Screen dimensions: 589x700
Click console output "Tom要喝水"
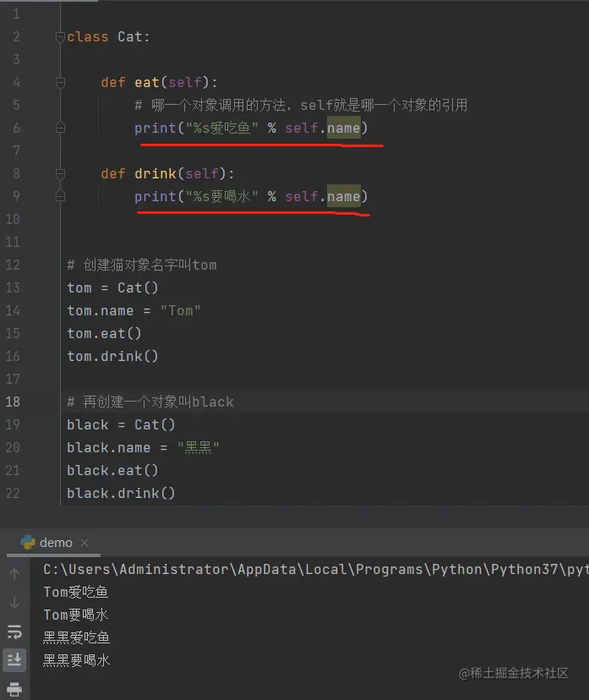76,615
